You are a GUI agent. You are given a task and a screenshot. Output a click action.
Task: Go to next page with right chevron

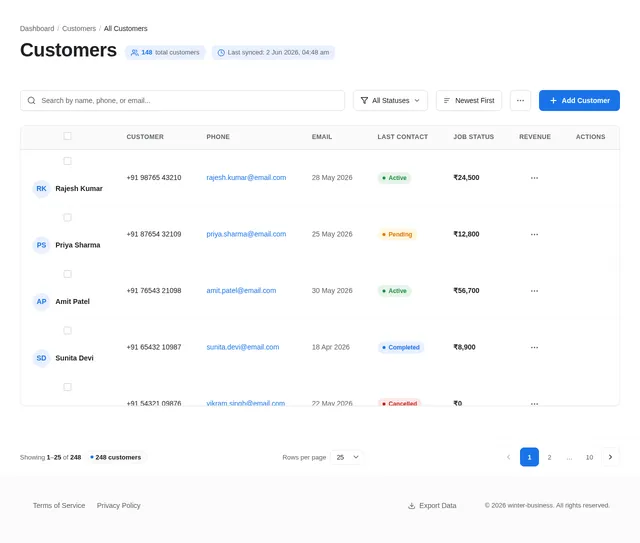pos(610,457)
